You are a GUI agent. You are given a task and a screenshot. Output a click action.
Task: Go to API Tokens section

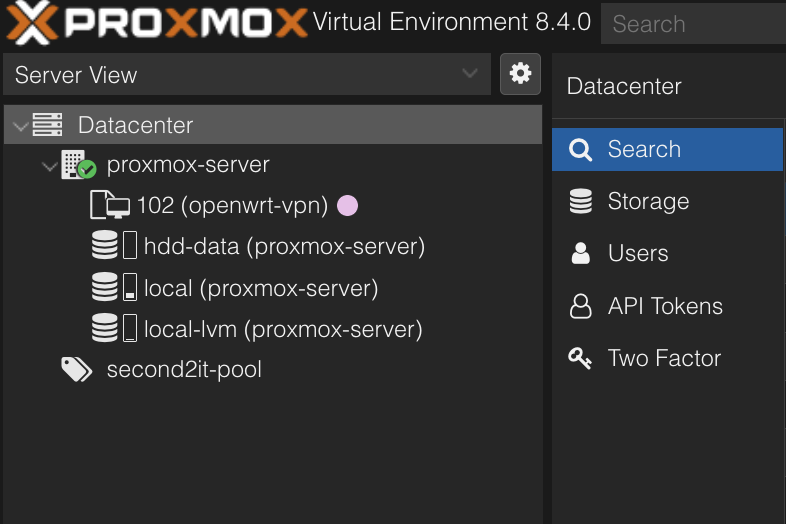point(665,307)
